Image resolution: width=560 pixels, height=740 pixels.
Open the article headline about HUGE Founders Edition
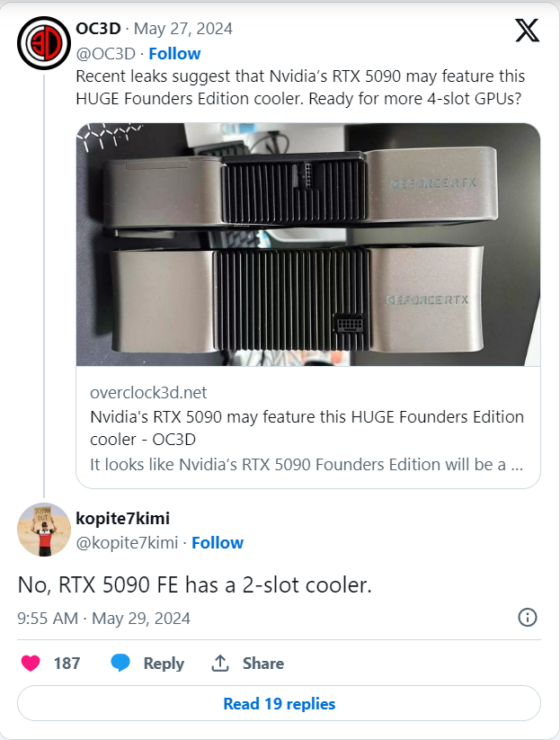coord(307,428)
